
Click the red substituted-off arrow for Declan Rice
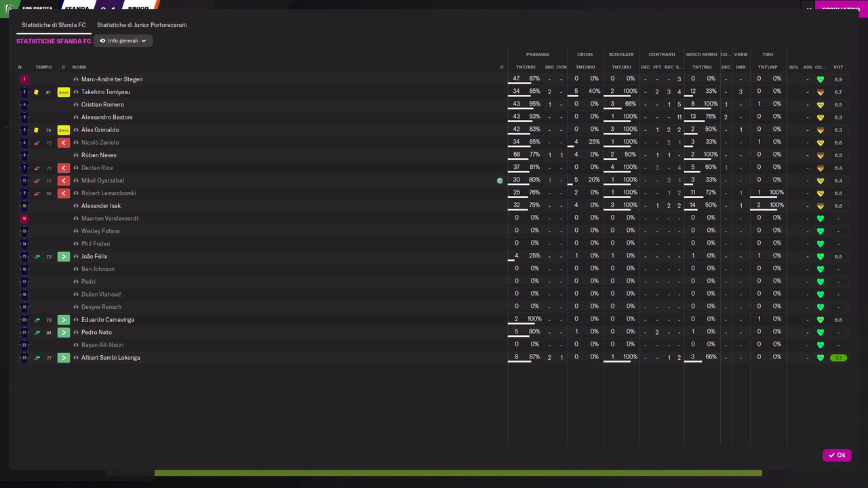(x=64, y=168)
